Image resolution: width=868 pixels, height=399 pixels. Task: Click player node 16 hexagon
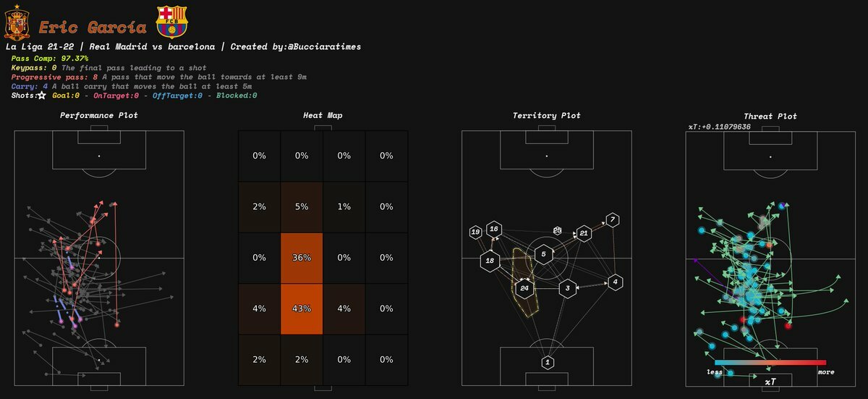[494, 229]
